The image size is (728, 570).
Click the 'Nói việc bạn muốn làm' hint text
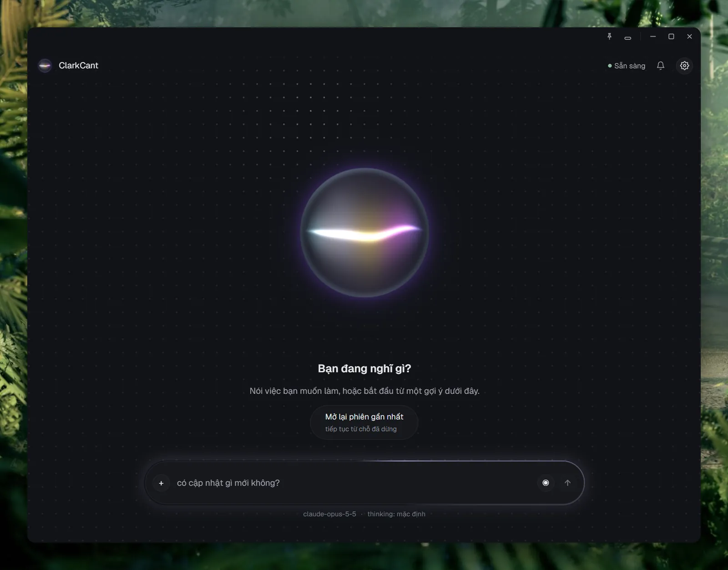(x=364, y=391)
